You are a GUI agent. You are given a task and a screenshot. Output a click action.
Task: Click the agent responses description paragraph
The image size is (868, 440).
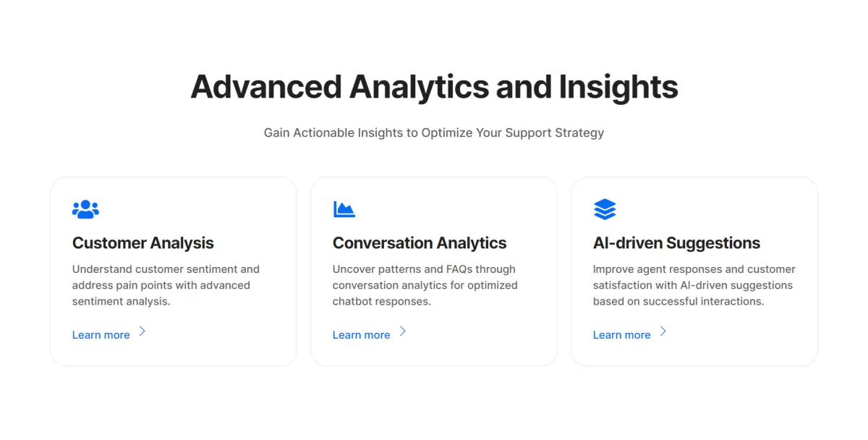pyautogui.click(x=694, y=285)
